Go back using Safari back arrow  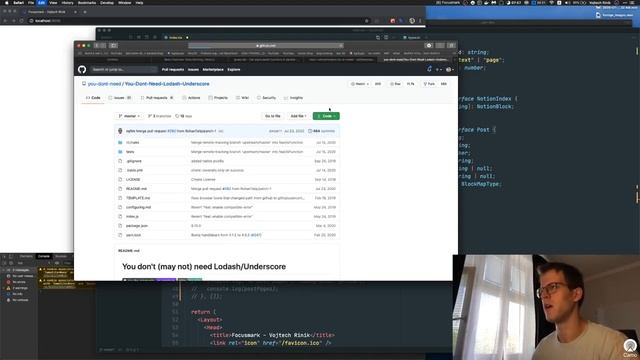[97, 46]
